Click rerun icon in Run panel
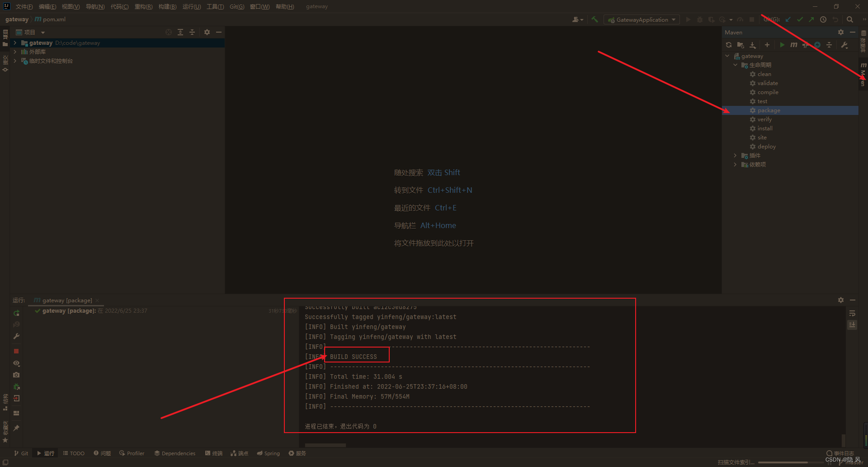This screenshot has width=868, height=467. (16, 313)
